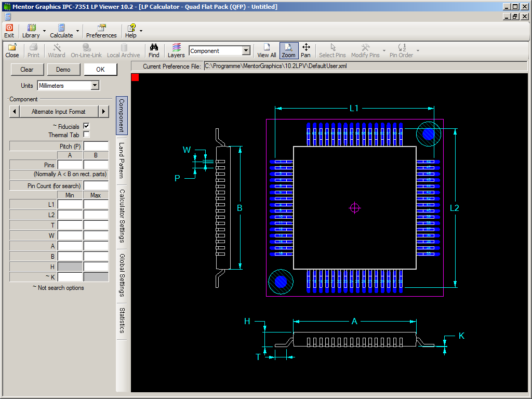The height and width of the screenshot is (399, 532).
Task: Click the Find binoculars icon
Action: [154, 50]
